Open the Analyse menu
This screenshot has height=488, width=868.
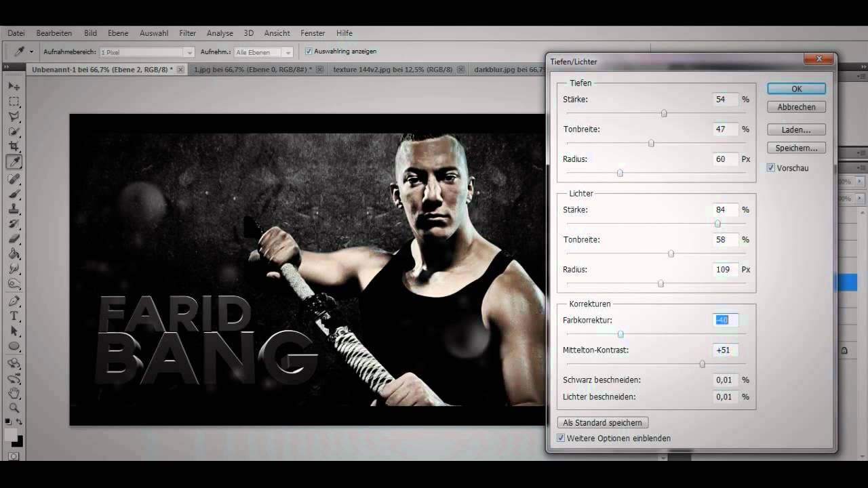point(220,33)
